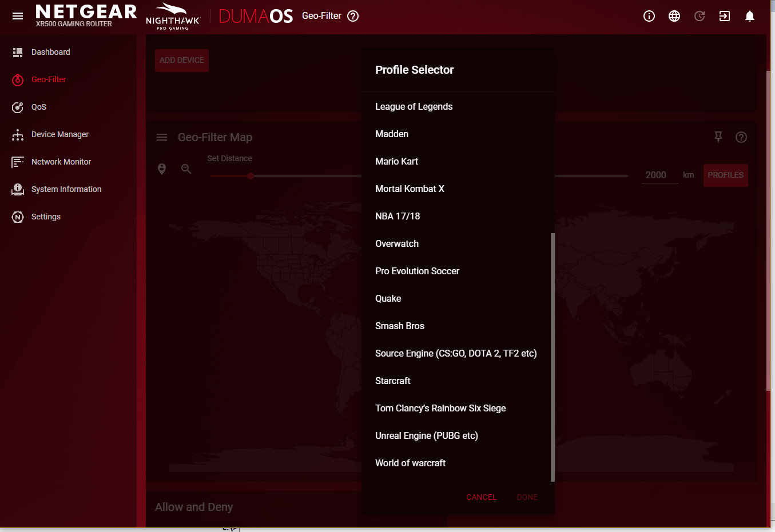
Task: Click the map location pin icon
Action: click(162, 169)
